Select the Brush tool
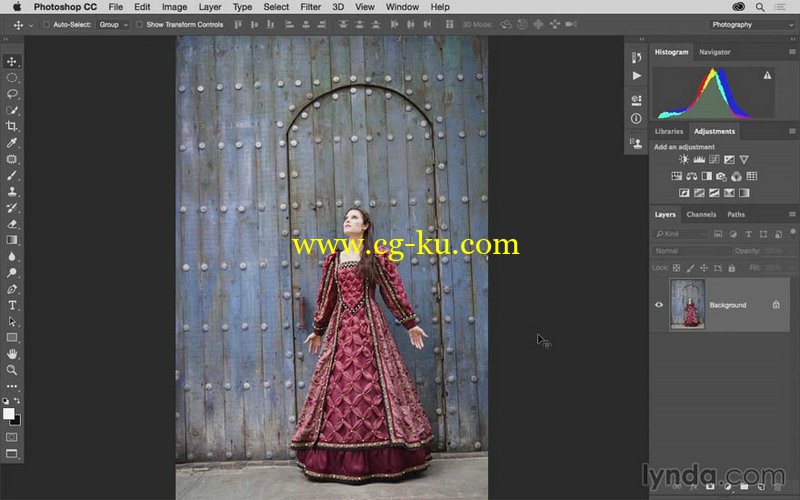 pos(11,176)
